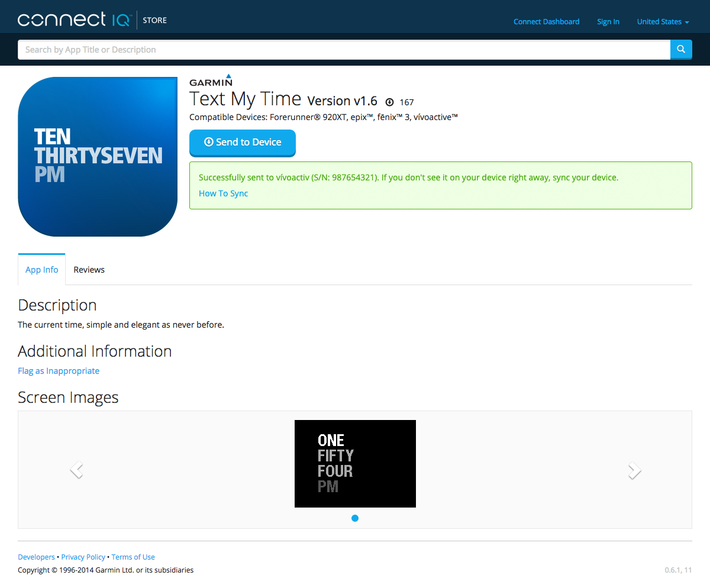Screen dimensions: 710x588
Task: Open the Terms of Use link
Action: click(x=133, y=557)
